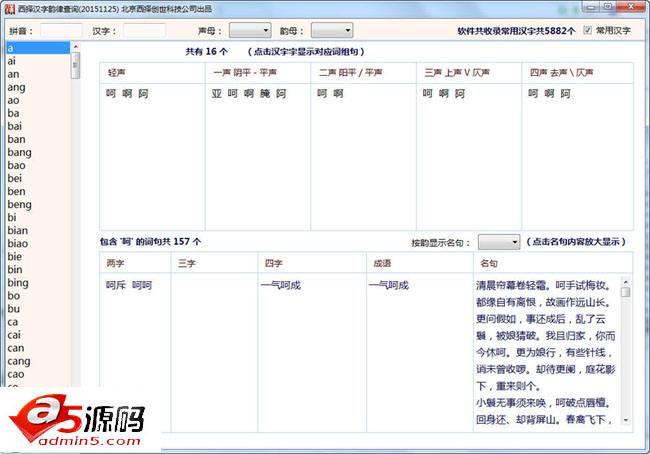The image size is (650, 454).
Task: Click the 三字 column header
Action: pos(214,263)
